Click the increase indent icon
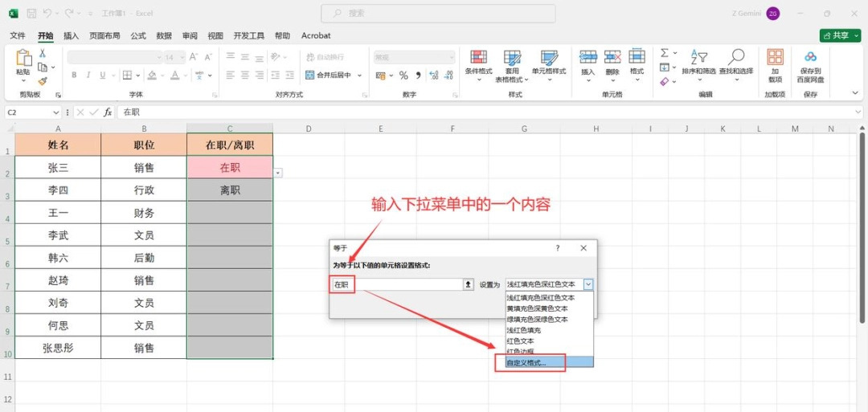Image resolution: width=868 pixels, height=412 pixels. point(289,75)
